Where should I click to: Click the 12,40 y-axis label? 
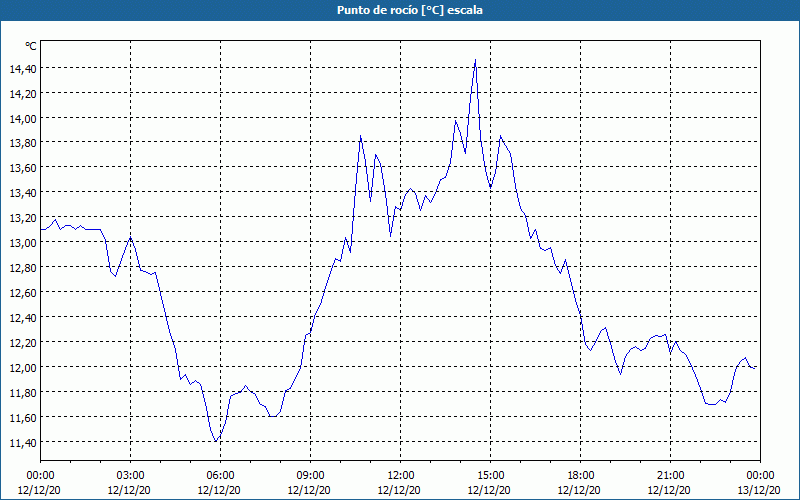pyautogui.click(x=23, y=318)
